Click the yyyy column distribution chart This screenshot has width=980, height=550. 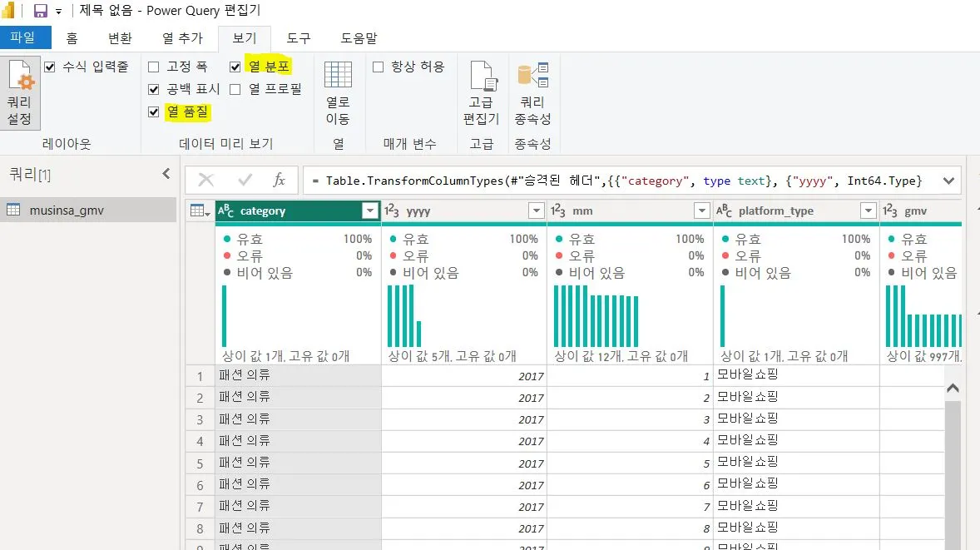[x=404, y=315]
